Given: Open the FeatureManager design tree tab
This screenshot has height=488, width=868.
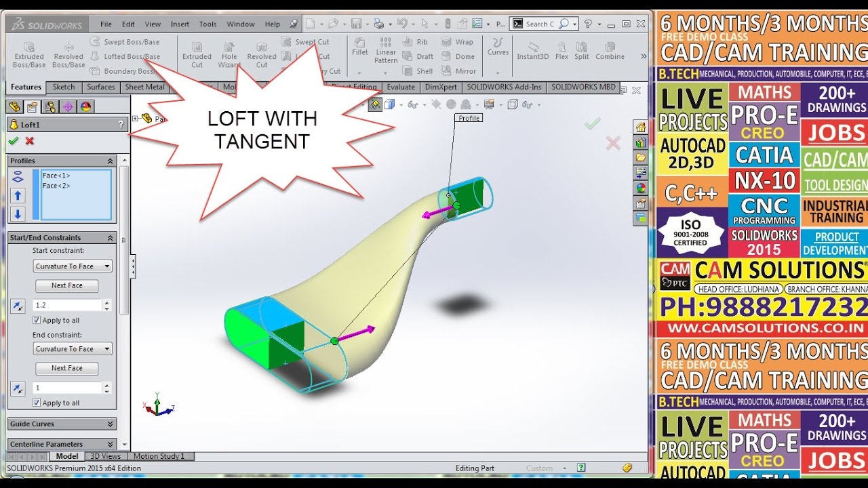Looking at the screenshot, I should 14,106.
